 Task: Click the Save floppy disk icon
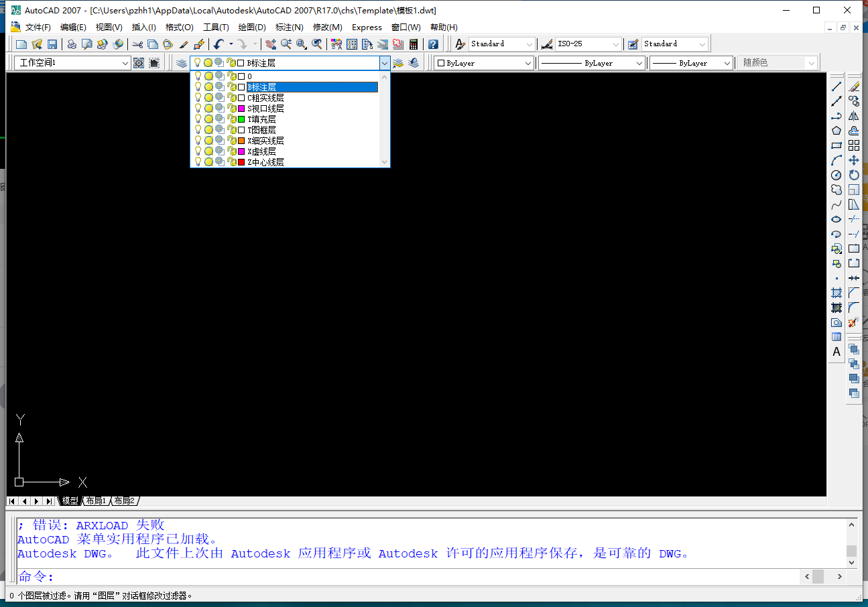click(x=52, y=44)
